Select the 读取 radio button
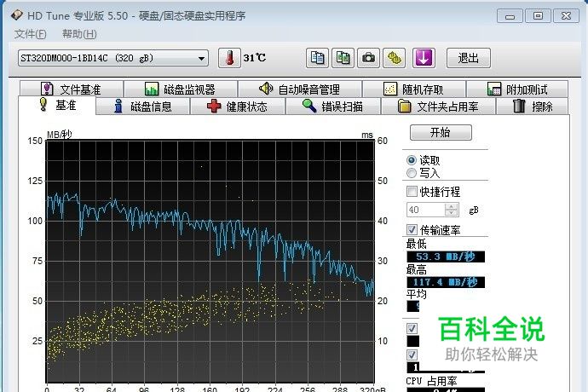The height and width of the screenshot is (392, 588). click(412, 160)
